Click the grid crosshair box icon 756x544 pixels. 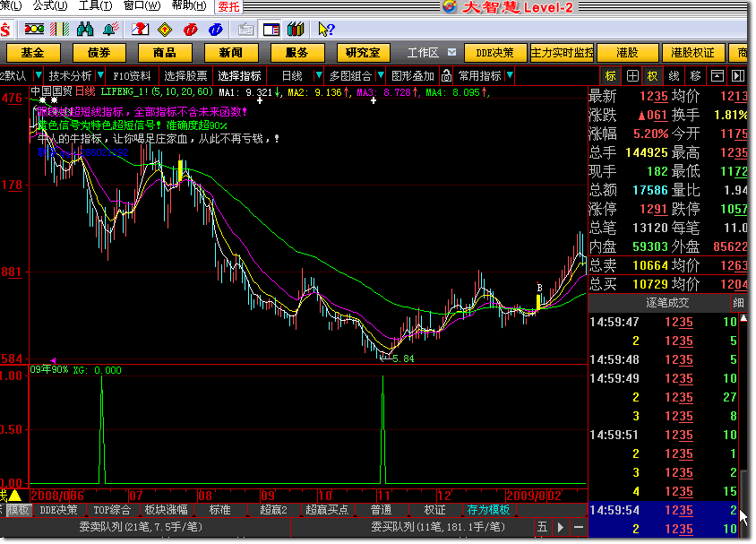(x=632, y=75)
